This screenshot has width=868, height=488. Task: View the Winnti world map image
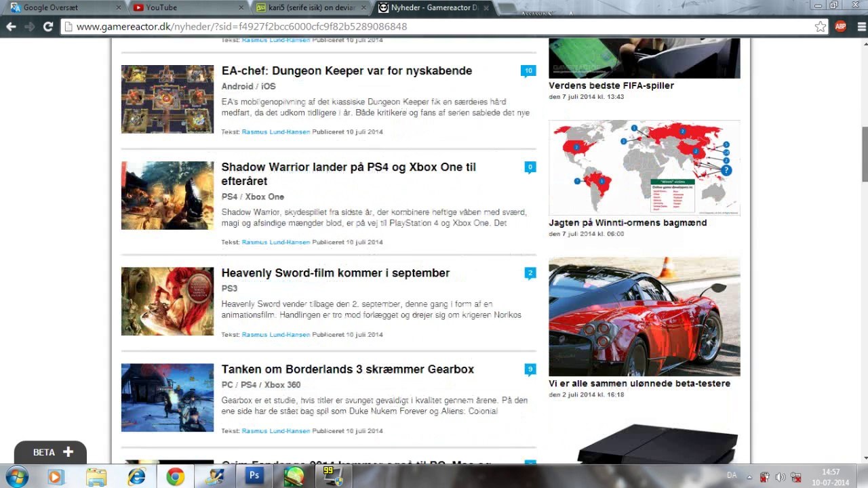point(644,167)
